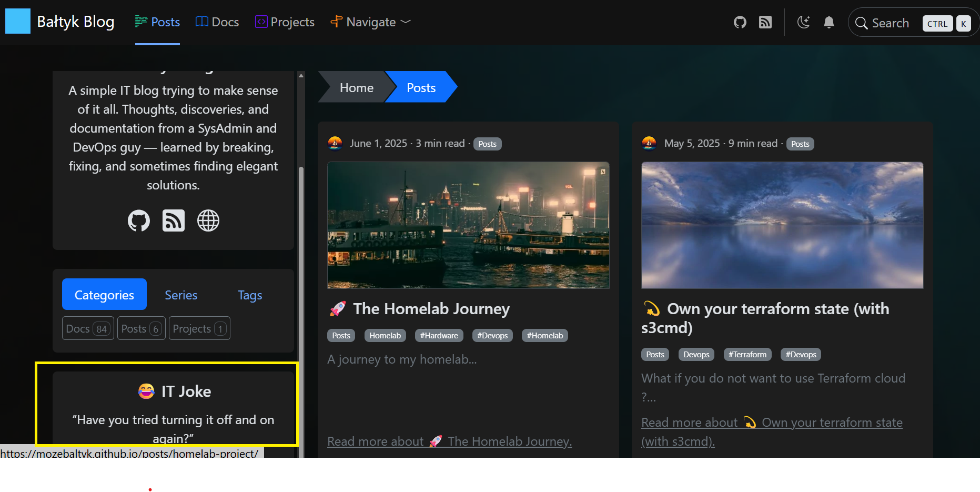Viewport: 980px width, 492px height.
Task: Click the notifications bell icon
Action: (829, 22)
